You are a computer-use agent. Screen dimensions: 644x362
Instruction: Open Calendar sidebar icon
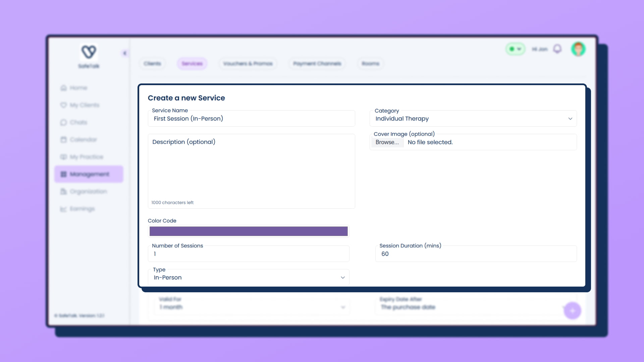pos(63,139)
